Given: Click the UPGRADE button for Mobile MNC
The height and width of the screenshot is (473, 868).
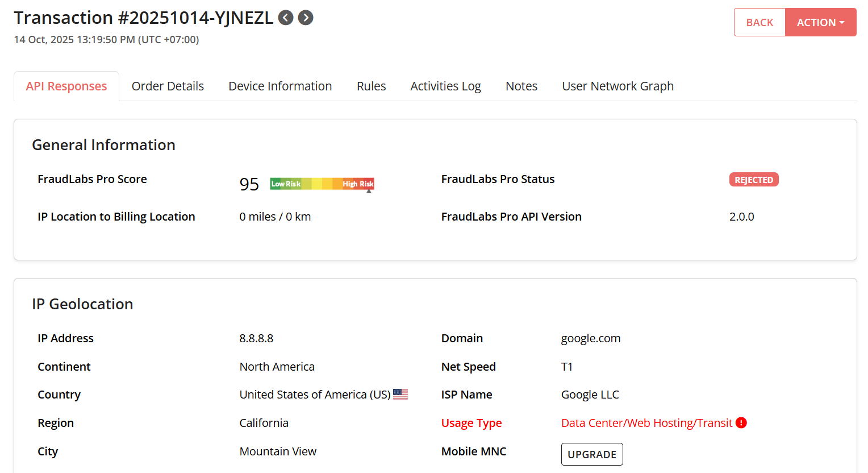Looking at the screenshot, I should pyautogui.click(x=592, y=454).
